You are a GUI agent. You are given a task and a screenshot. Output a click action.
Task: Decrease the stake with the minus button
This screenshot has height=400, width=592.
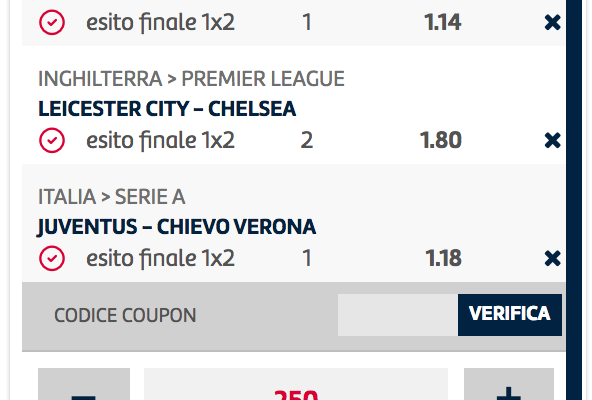click(84, 384)
